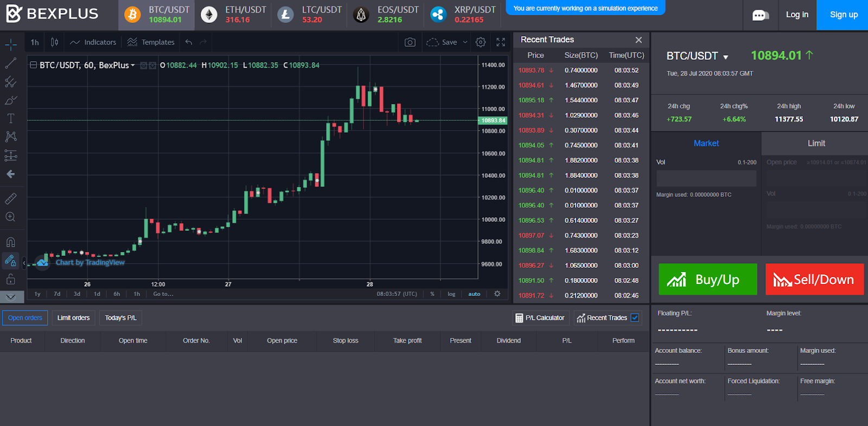
Task: Click the Market Vol input field
Action: point(706,178)
